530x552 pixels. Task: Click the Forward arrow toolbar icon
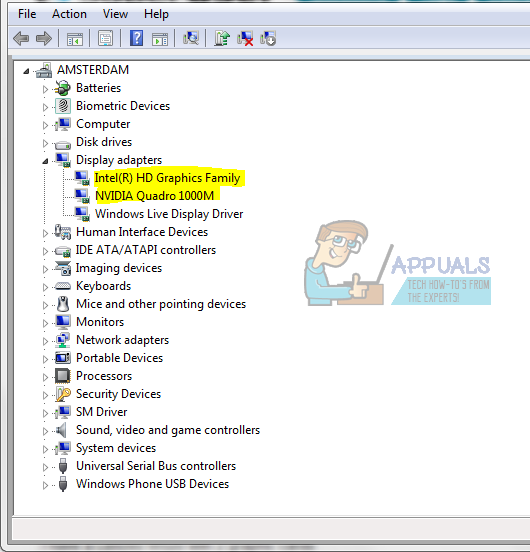(44, 38)
